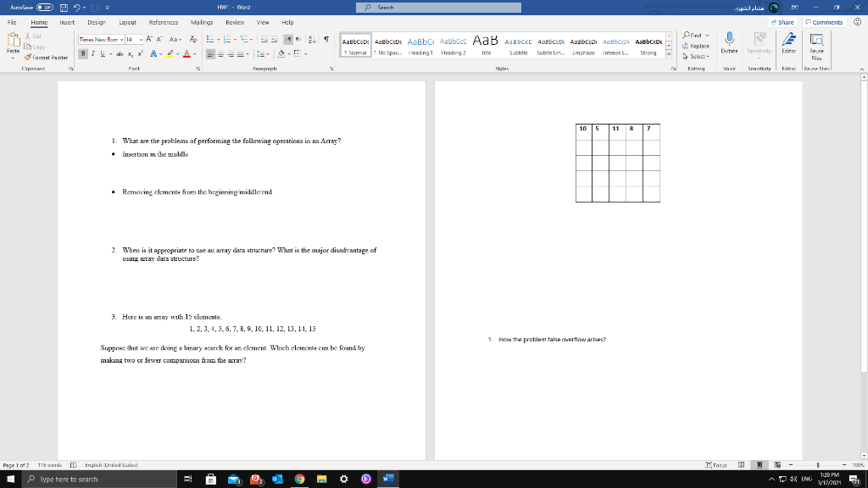The image size is (868, 488).
Task: Enable center paragraph alignment
Action: pyautogui.click(x=220, y=53)
